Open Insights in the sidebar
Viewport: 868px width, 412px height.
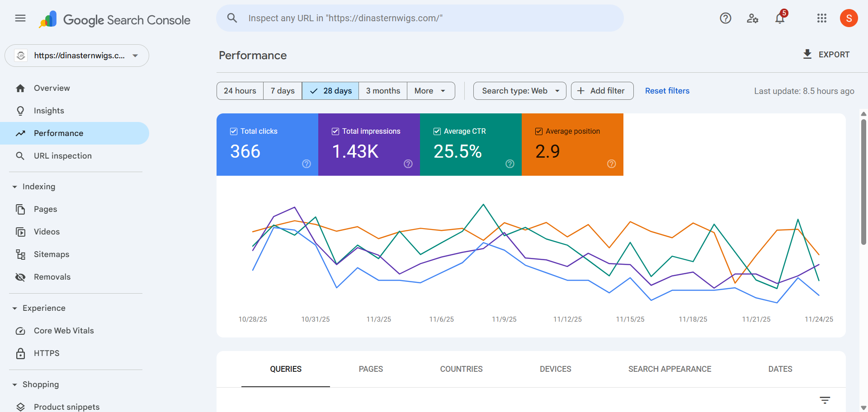coord(75,111)
